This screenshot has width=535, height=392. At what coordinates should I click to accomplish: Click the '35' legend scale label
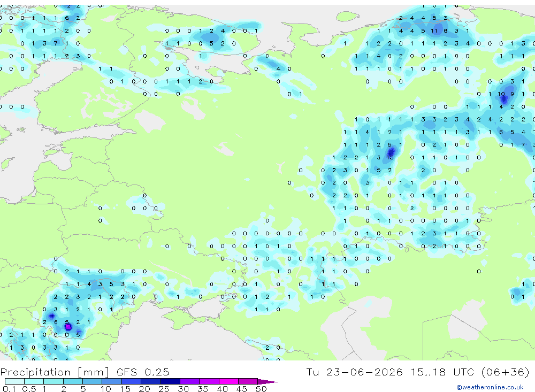[x=203, y=389]
